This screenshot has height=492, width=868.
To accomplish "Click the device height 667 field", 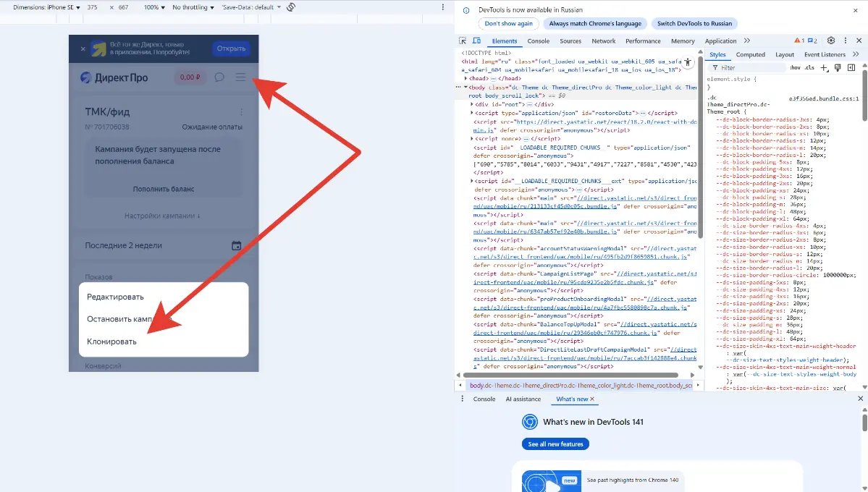I will click(x=124, y=7).
